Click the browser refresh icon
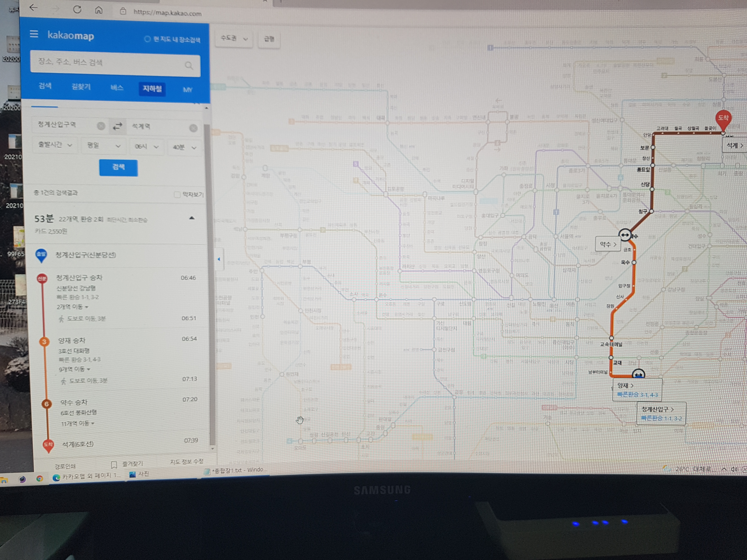The height and width of the screenshot is (560, 747). pyautogui.click(x=77, y=9)
